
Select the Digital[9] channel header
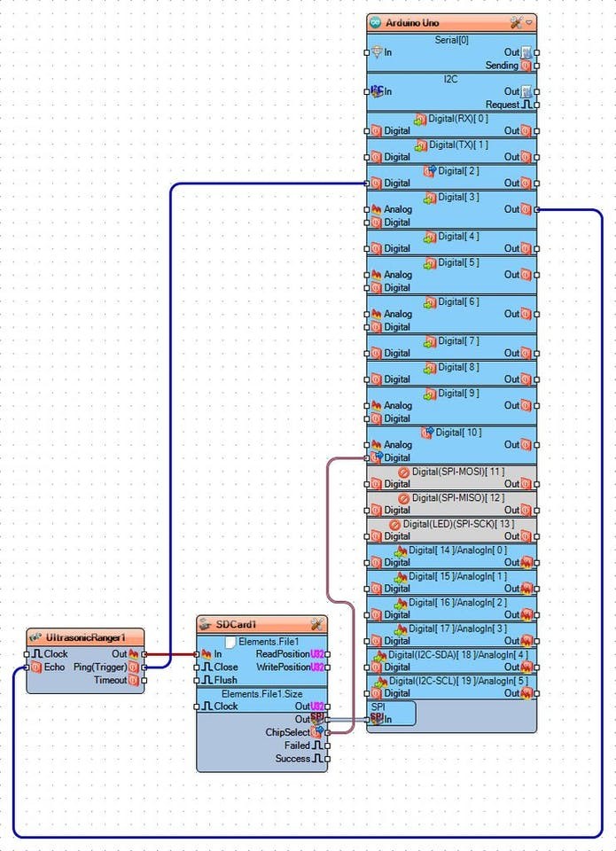[451, 394]
